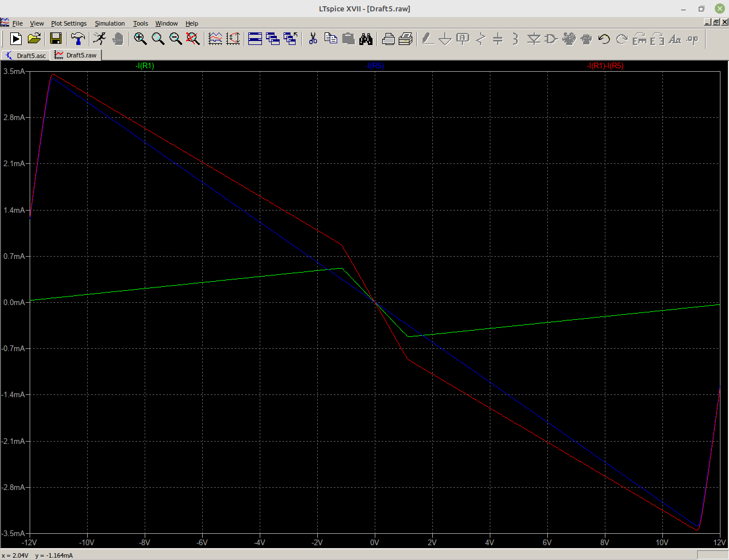Screen dimensions: 729x560
Task: Open the File menu
Action: (x=18, y=23)
